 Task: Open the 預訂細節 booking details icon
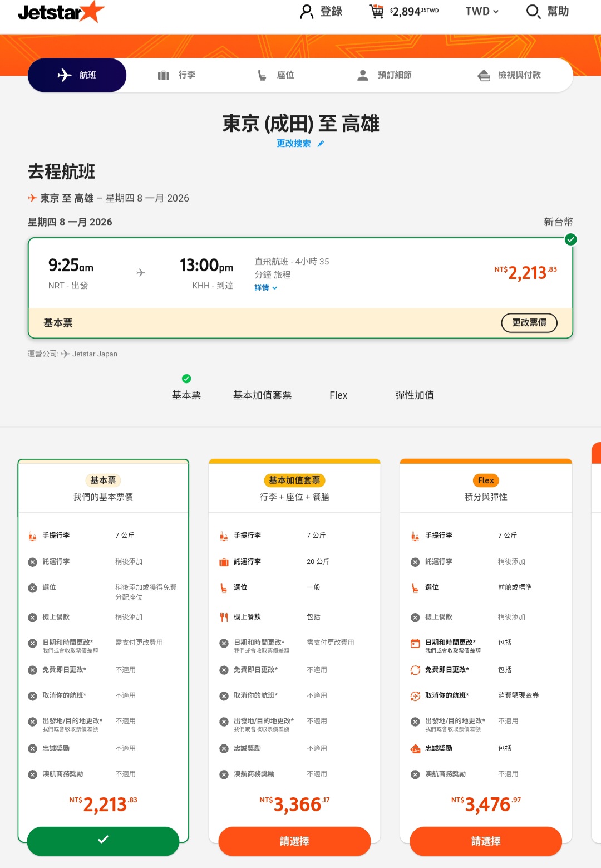pos(363,75)
